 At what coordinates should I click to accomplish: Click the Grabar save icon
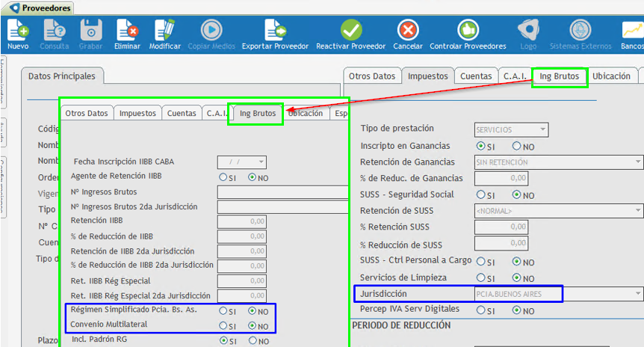coord(90,31)
